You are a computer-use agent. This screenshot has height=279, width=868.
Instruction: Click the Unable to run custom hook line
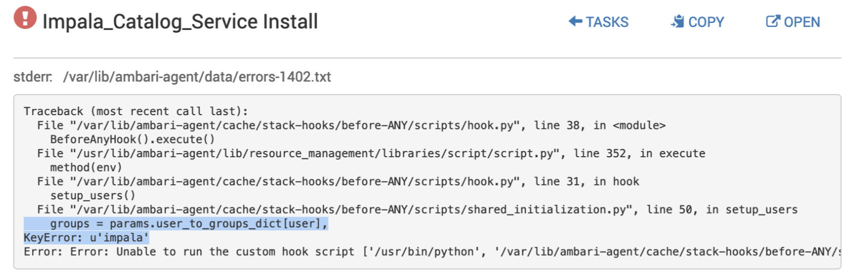click(x=432, y=252)
